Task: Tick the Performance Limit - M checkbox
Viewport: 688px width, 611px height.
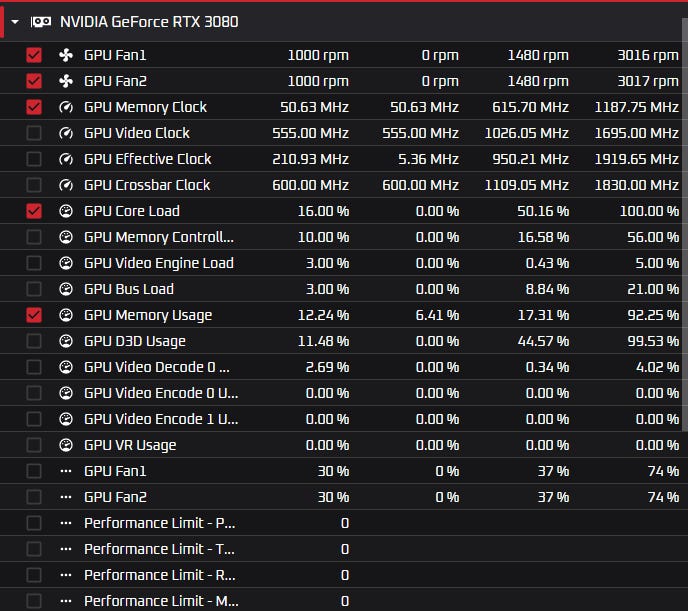Action: pos(34,601)
